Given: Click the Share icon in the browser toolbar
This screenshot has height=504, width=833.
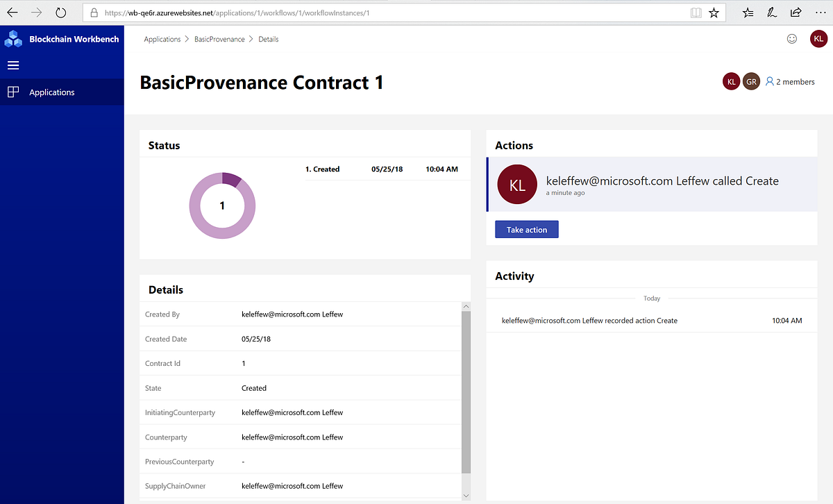Looking at the screenshot, I should [x=796, y=12].
